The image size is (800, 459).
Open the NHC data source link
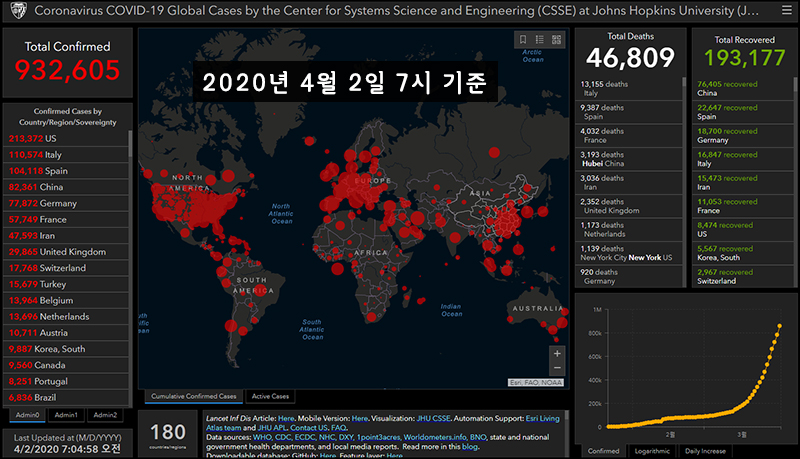pyautogui.click(x=327, y=437)
